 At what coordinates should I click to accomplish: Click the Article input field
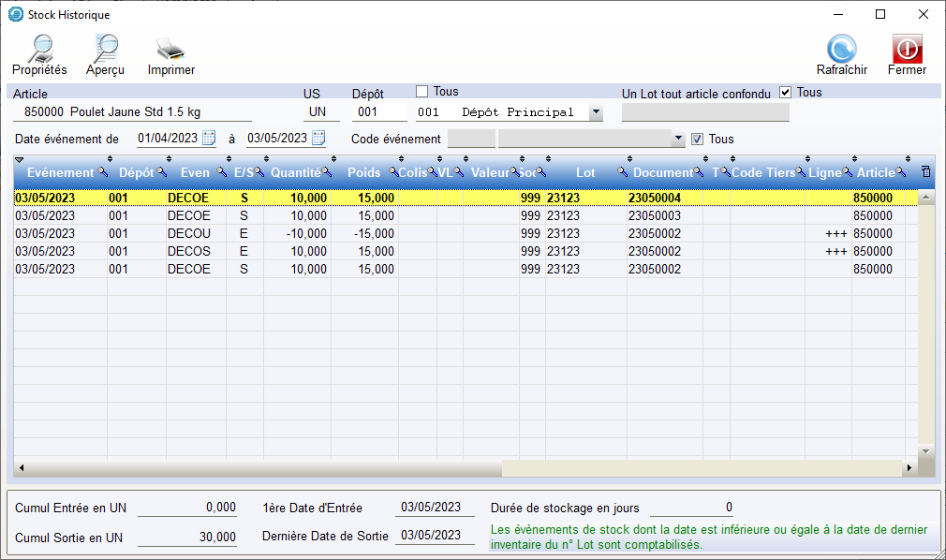point(131,112)
